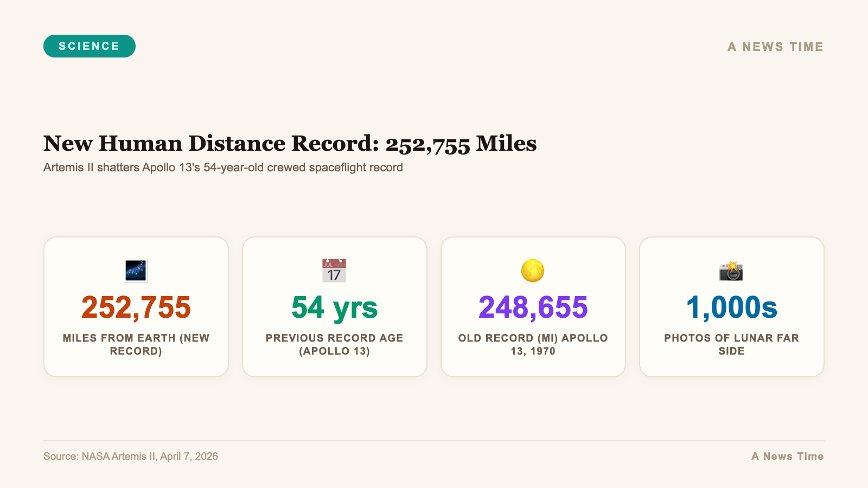This screenshot has height=488, width=868.
Task: Click the green 54 yrs figure
Action: pyautogui.click(x=335, y=307)
